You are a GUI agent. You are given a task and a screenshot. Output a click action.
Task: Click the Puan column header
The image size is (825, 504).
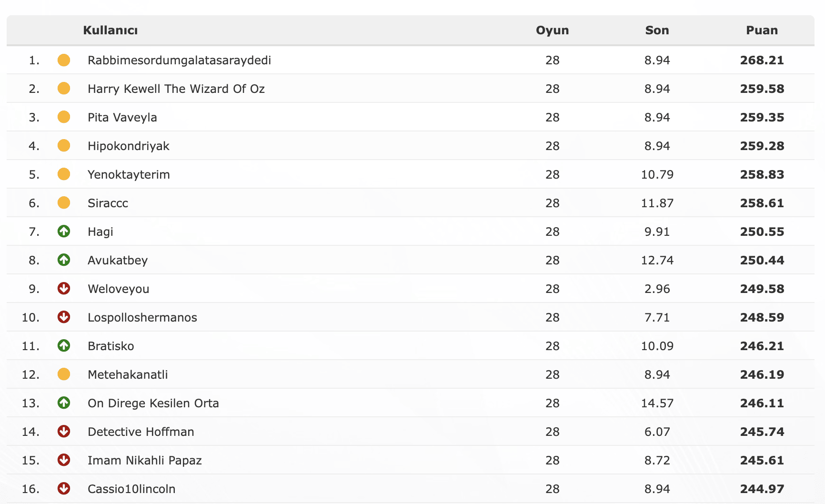(x=762, y=30)
